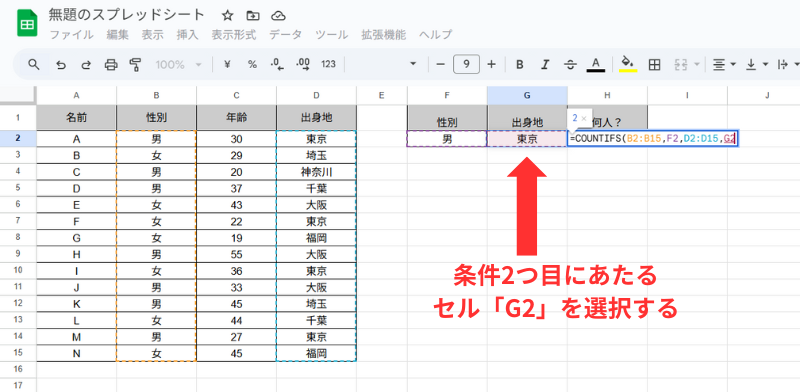Click the print icon
Screen dimensions: 800x392
click(111, 64)
